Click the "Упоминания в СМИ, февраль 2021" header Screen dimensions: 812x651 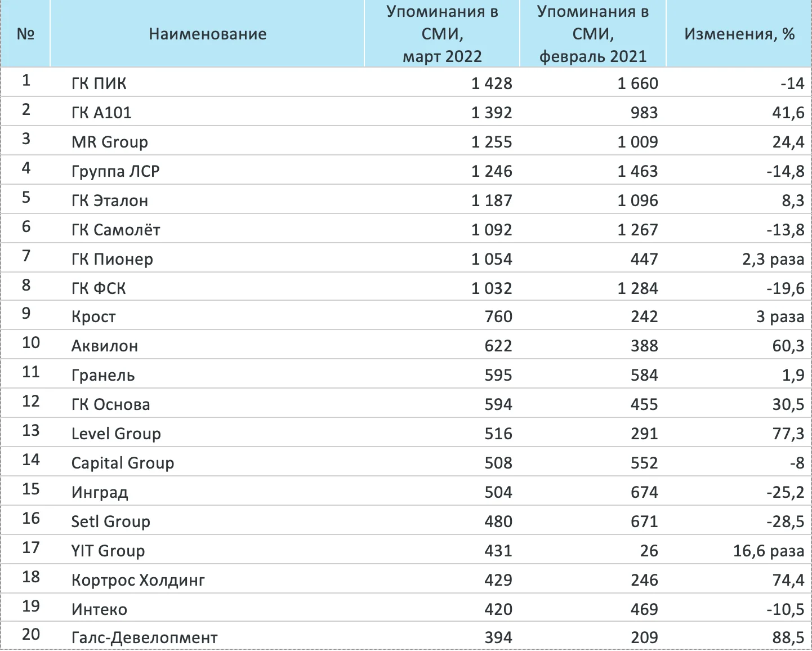click(593, 34)
